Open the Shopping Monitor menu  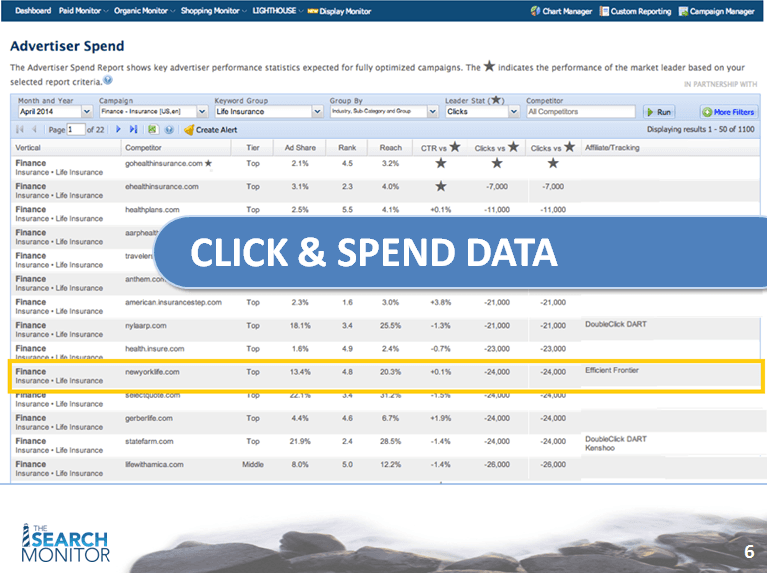tap(210, 11)
